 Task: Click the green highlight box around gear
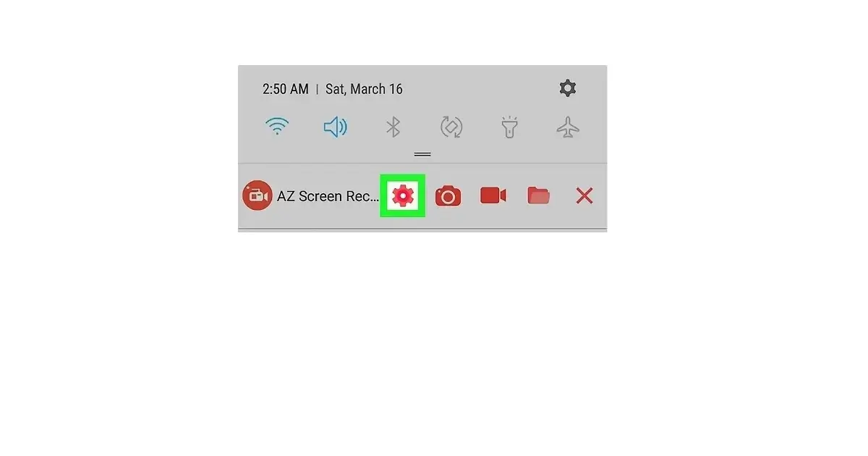click(403, 195)
